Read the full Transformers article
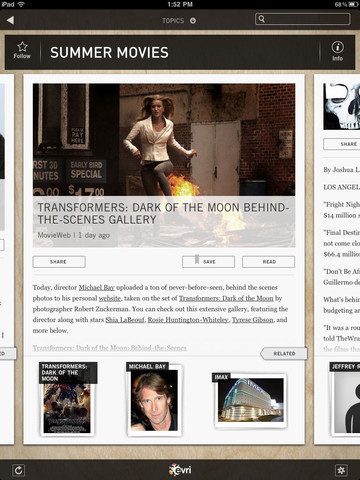The width and height of the screenshot is (360, 480). 268,262
